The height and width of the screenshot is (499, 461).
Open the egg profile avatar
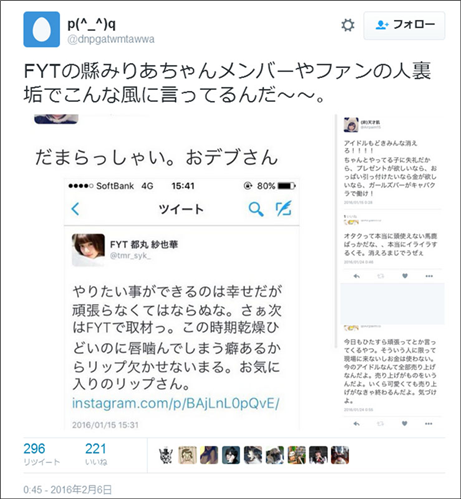(x=42, y=29)
